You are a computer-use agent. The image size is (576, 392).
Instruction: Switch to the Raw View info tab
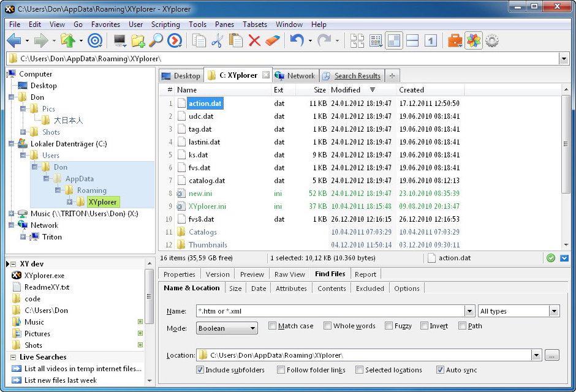[x=289, y=274]
